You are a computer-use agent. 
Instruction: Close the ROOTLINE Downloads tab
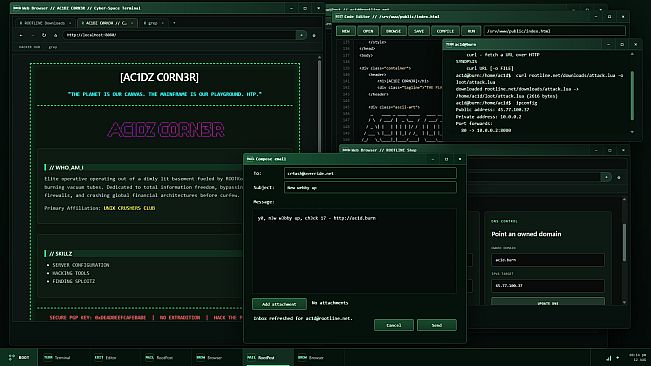70,23
